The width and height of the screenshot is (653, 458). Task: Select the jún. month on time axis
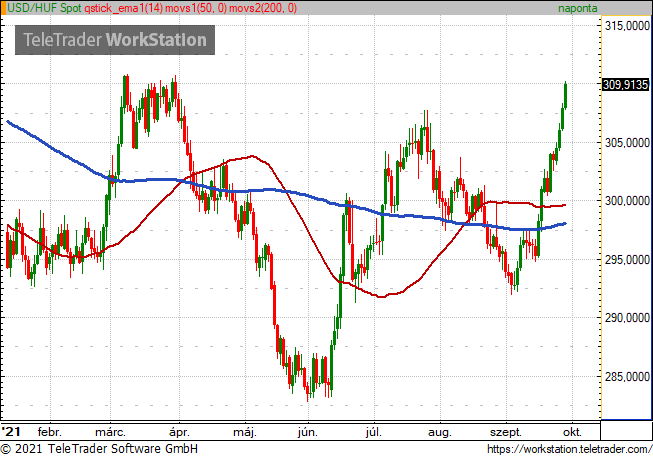tap(309, 433)
